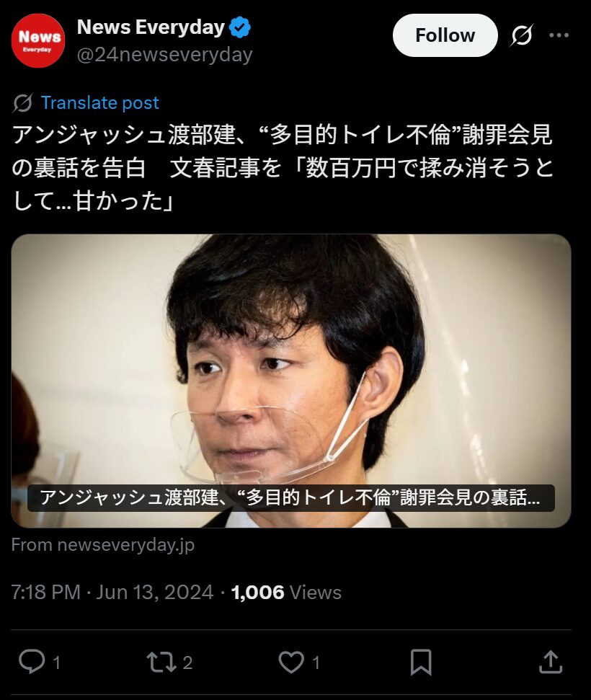The height and width of the screenshot is (700, 591).
Task: Click the blue verified checkmark badge
Action: pos(240,27)
